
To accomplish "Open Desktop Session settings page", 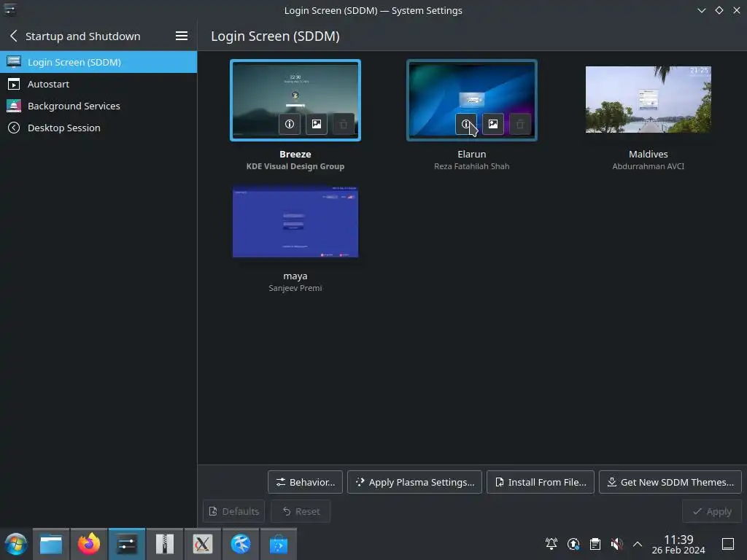I will click(98, 128).
